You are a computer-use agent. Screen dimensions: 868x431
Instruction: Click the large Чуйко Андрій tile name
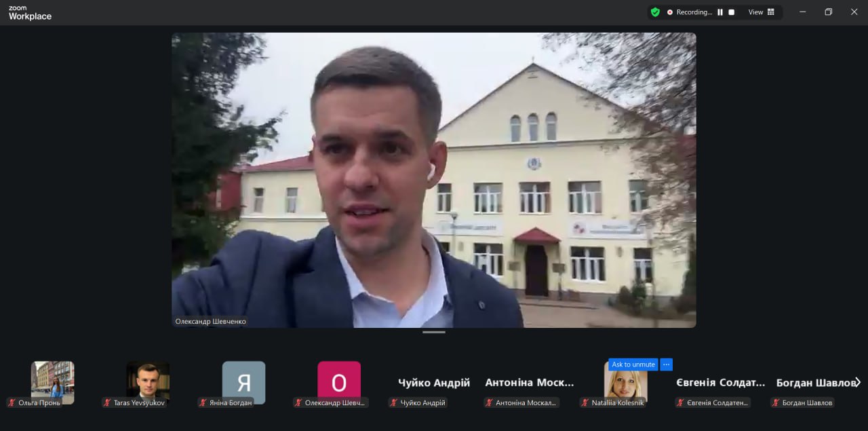tap(434, 383)
